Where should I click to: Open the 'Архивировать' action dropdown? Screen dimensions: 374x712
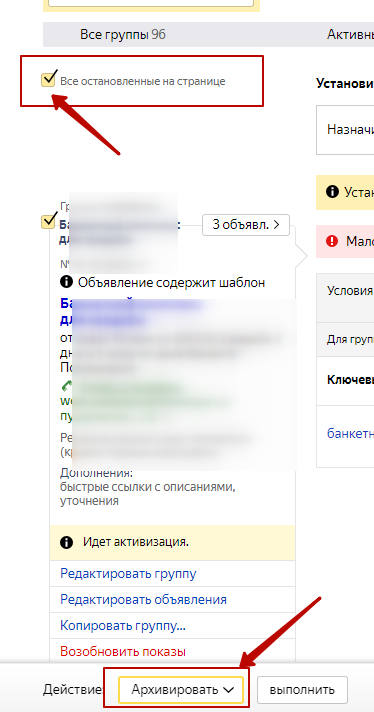181,690
